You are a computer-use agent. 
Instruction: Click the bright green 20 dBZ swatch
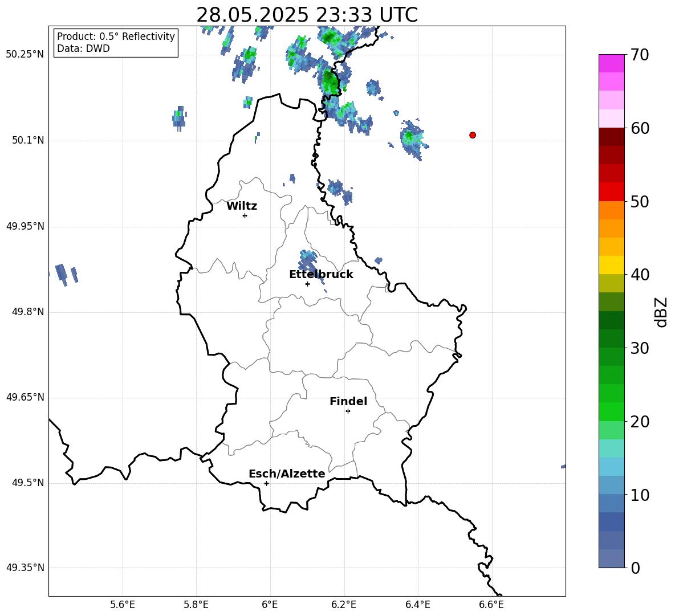click(611, 411)
